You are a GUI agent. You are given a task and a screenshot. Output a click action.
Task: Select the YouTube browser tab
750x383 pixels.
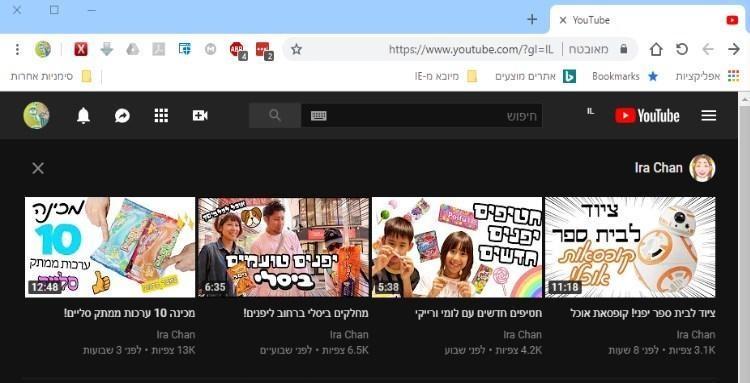coord(649,20)
